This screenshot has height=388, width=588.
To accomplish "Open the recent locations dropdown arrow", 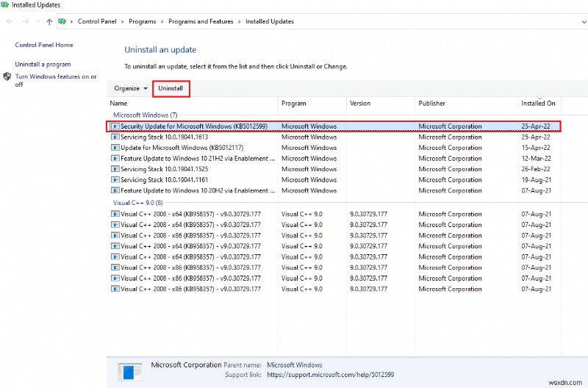I will [x=38, y=22].
